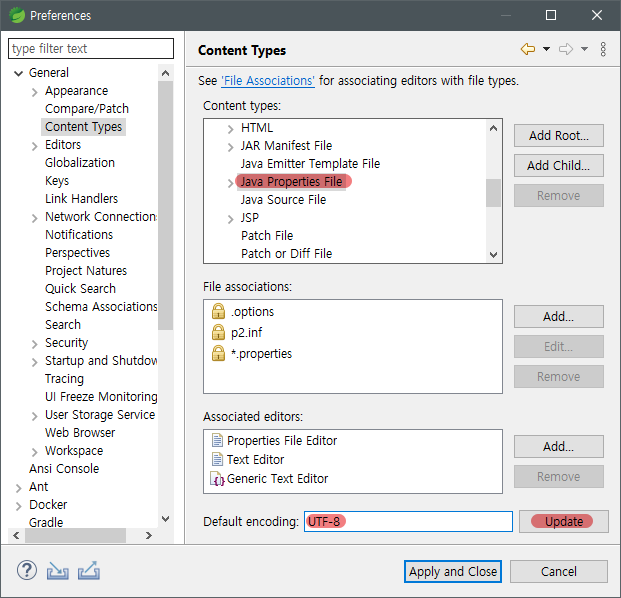Expand the Docker preferences node
This screenshot has width=621, height=598.
[18, 506]
